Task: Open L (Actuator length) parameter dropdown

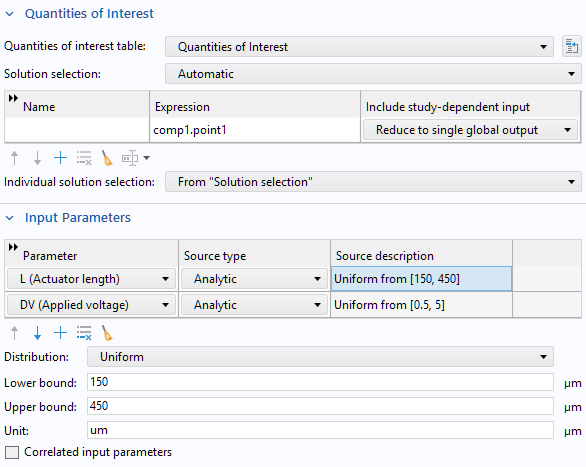Action: (91, 279)
